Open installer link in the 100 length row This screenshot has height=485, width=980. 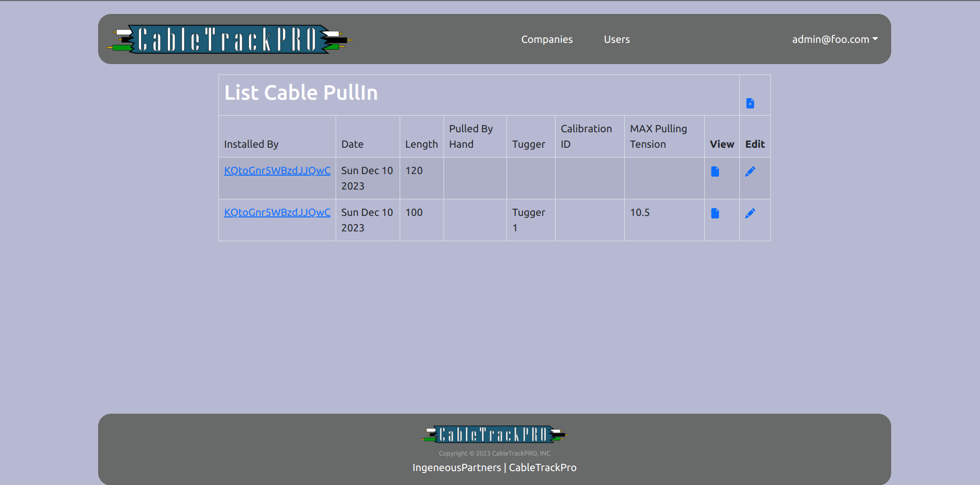(x=277, y=212)
